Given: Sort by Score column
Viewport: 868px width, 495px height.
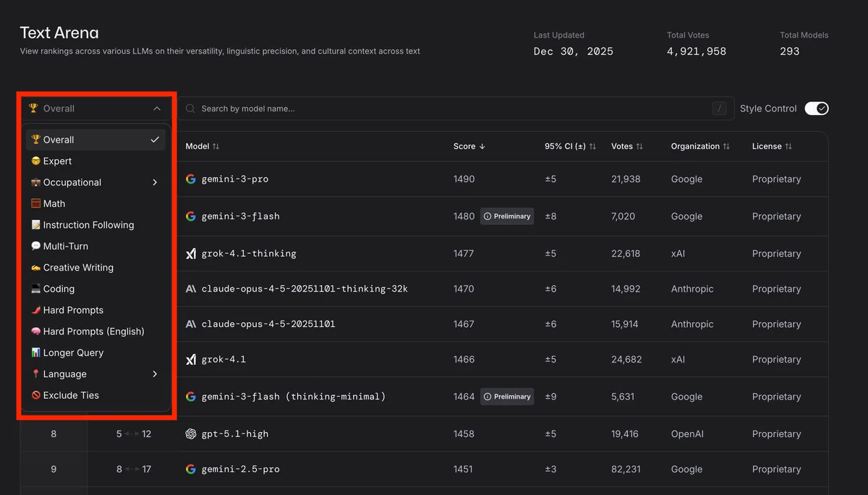Looking at the screenshot, I should (469, 146).
